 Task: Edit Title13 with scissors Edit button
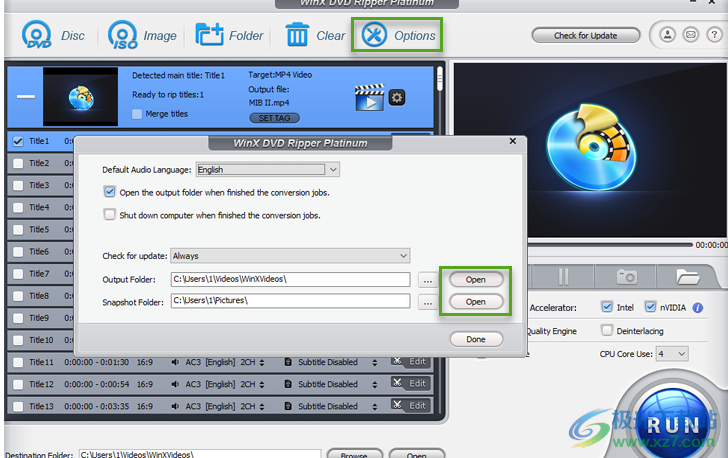[x=410, y=406]
